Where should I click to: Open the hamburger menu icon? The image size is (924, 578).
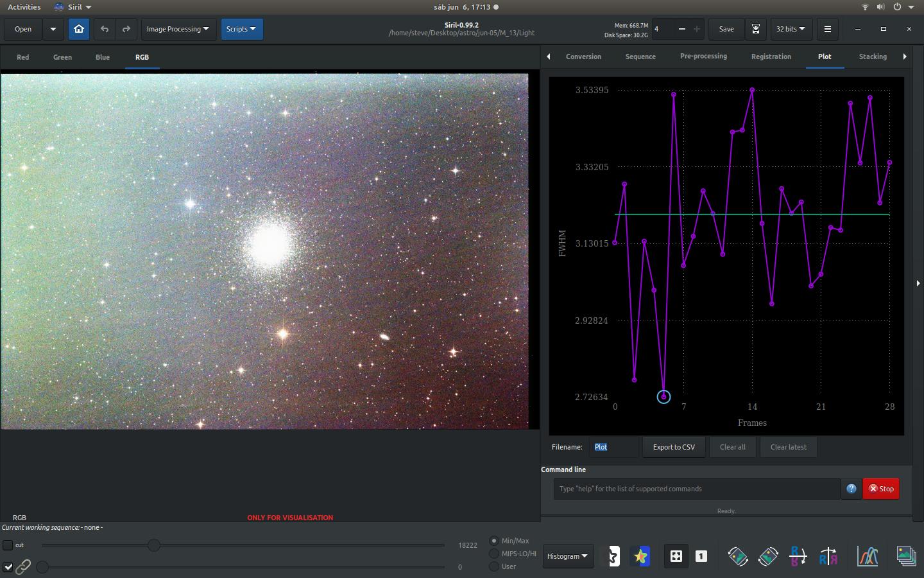click(x=828, y=29)
